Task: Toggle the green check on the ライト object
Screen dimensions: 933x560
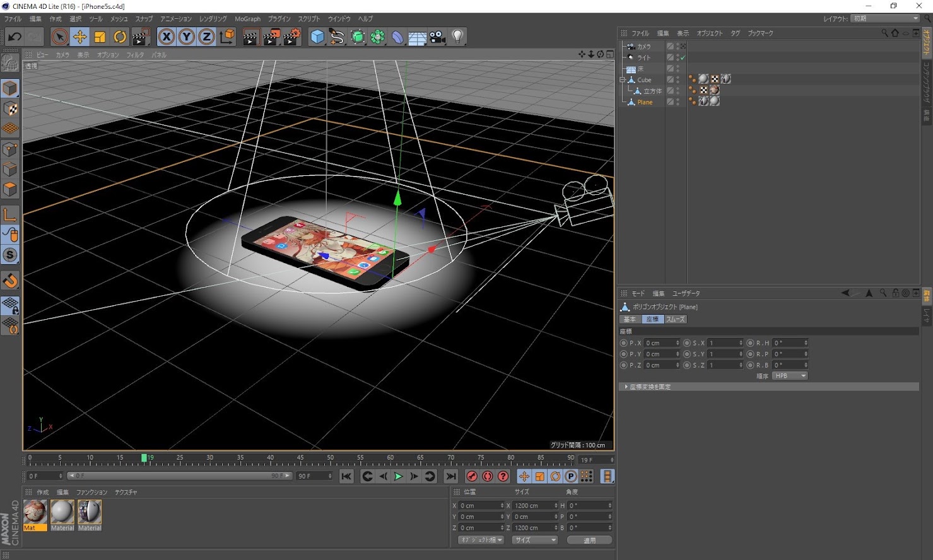Action: coord(683,57)
